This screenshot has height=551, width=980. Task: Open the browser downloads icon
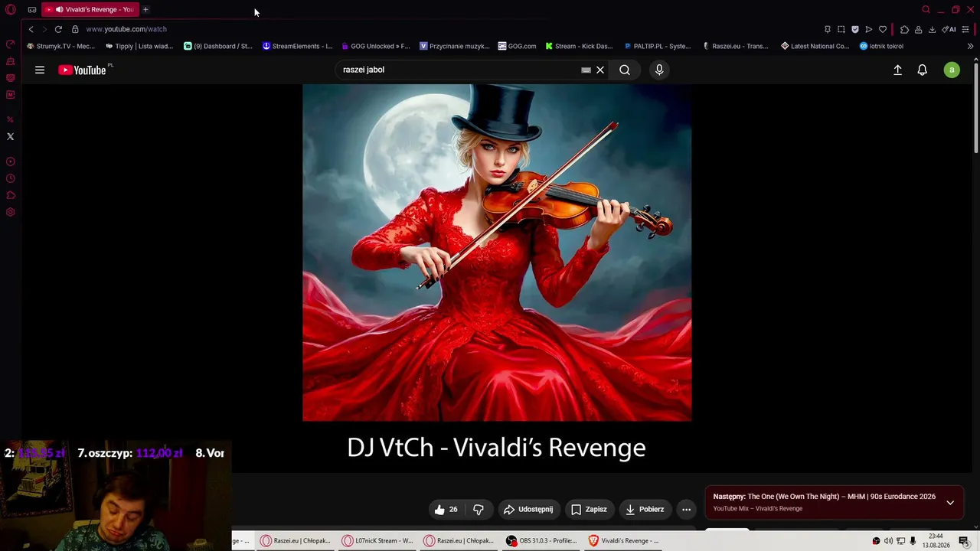tap(932, 29)
